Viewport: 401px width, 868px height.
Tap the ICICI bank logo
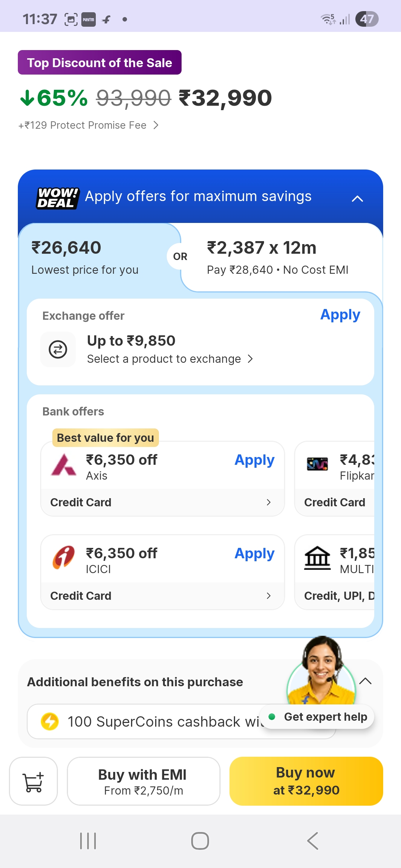tap(63, 558)
